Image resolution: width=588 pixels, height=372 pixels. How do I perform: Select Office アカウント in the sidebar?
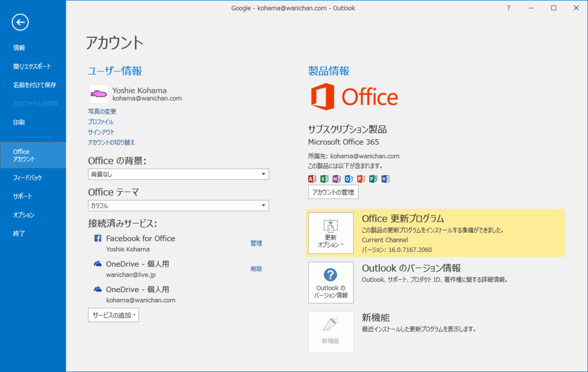coord(33,155)
